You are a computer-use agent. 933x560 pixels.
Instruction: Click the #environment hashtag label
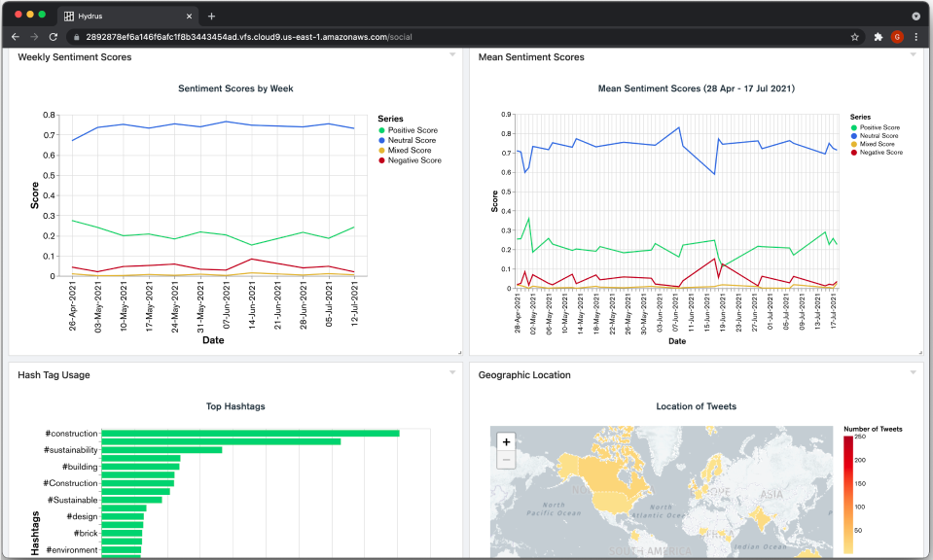point(72,550)
